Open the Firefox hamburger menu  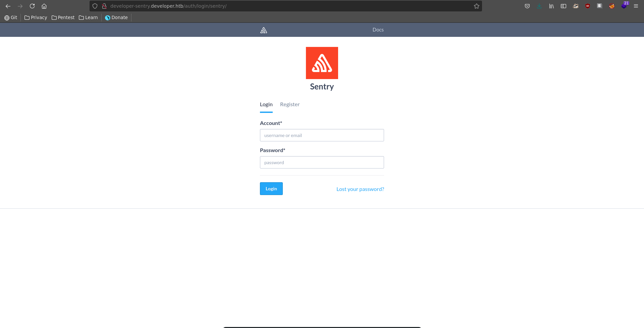[636, 6]
